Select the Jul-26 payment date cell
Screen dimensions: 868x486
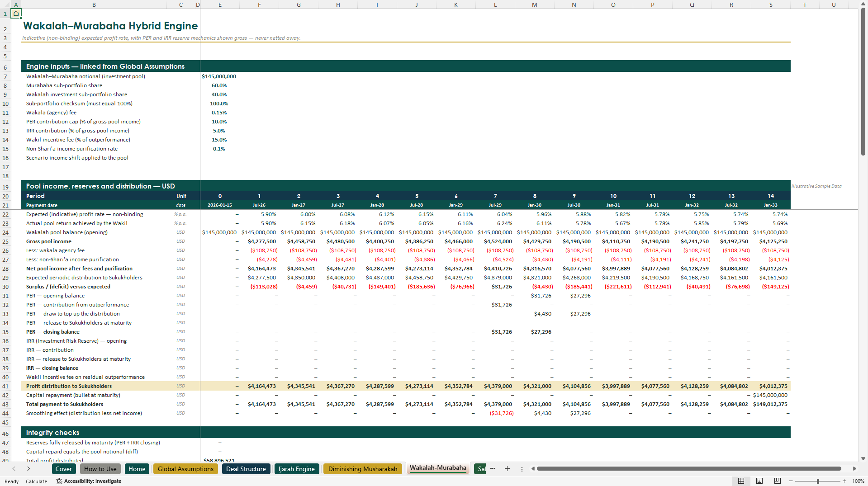(259, 205)
